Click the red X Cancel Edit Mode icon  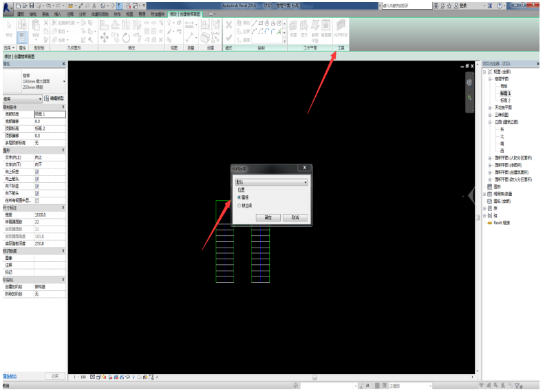[229, 24]
